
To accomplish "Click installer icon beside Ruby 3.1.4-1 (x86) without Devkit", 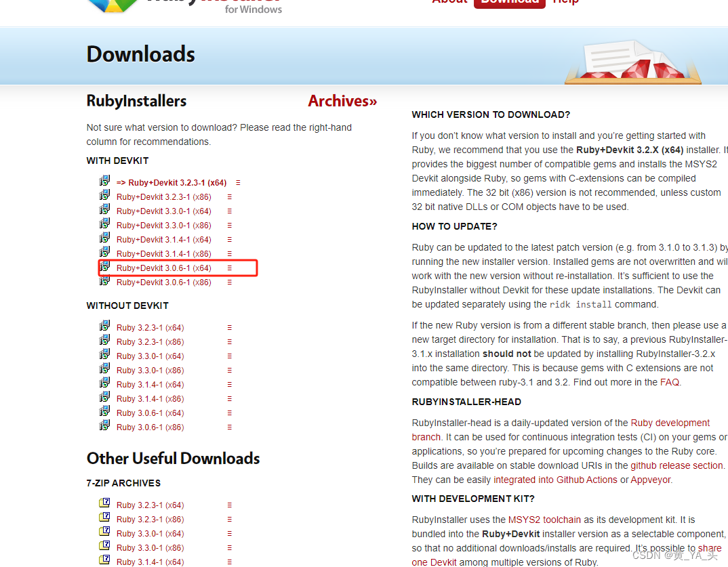I will pyautogui.click(x=104, y=397).
